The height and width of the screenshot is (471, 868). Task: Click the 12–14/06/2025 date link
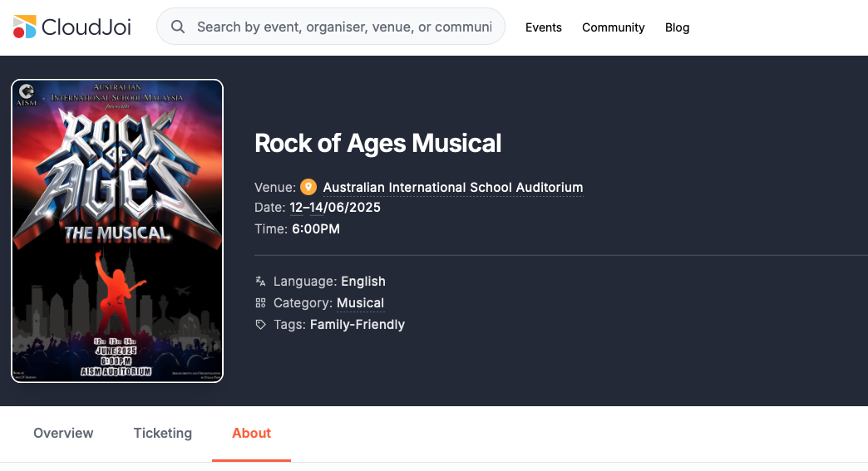point(334,208)
